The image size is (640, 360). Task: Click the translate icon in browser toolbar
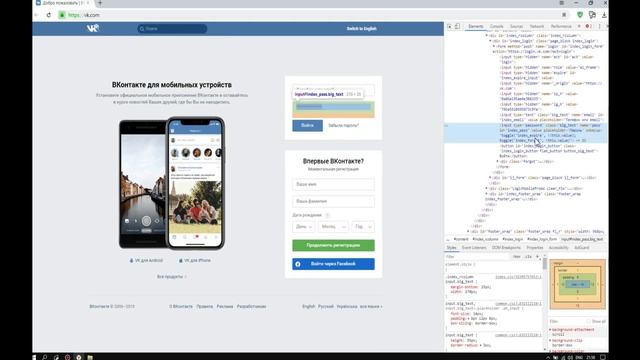pyautogui.click(x=592, y=15)
